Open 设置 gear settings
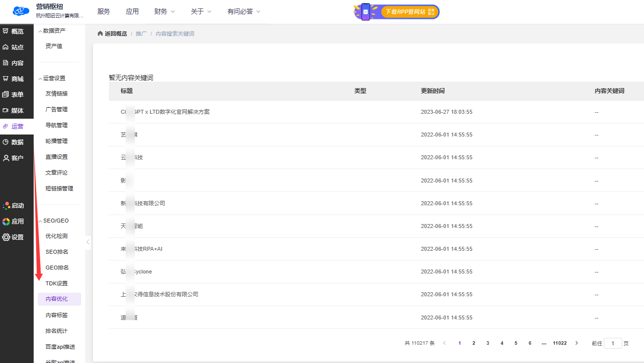 tap(6, 237)
